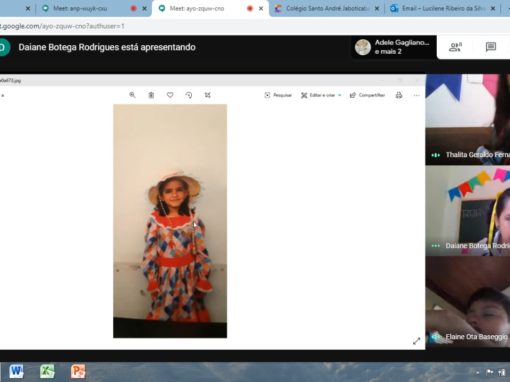Select Elaine Ota Baseggio video tile

468,302
